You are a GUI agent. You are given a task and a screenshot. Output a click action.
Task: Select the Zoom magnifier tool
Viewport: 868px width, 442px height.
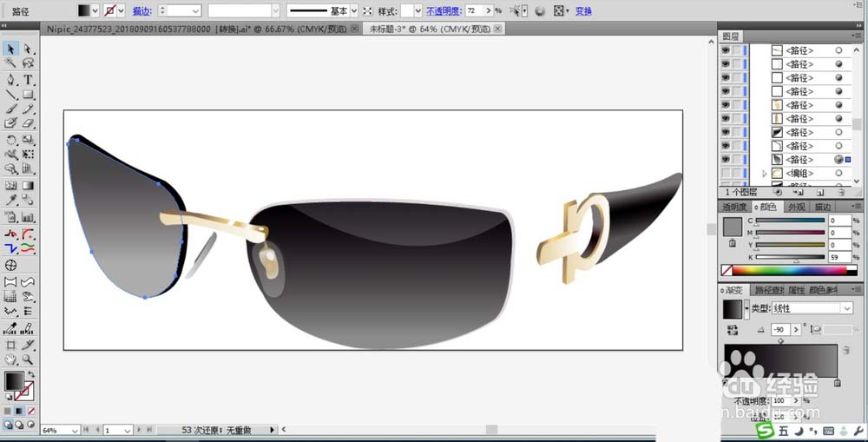[27, 360]
